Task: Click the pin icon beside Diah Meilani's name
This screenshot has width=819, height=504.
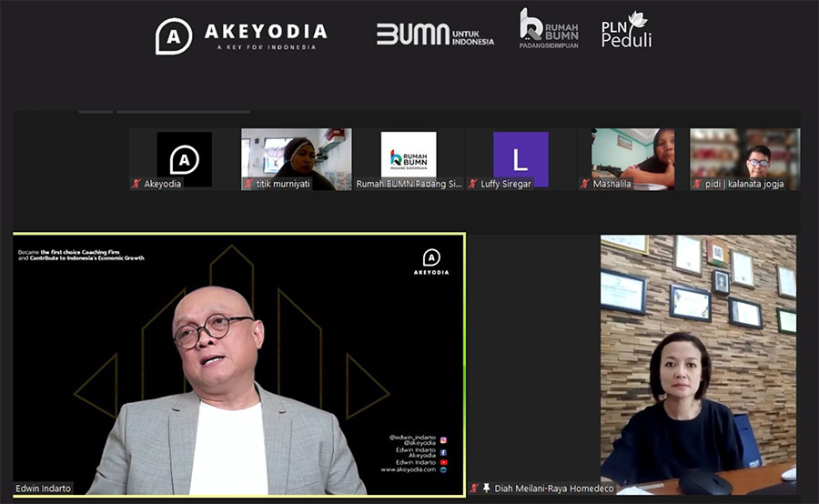Action: 487,489
